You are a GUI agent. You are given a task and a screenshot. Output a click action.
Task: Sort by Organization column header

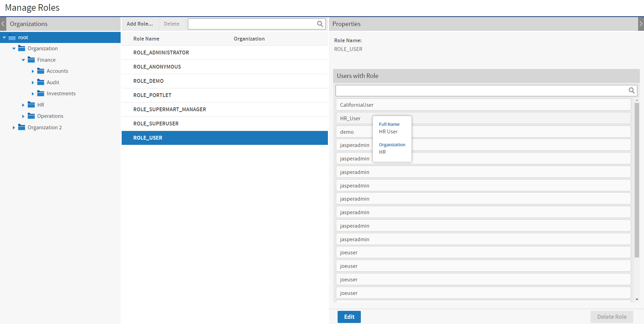tap(249, 39)
